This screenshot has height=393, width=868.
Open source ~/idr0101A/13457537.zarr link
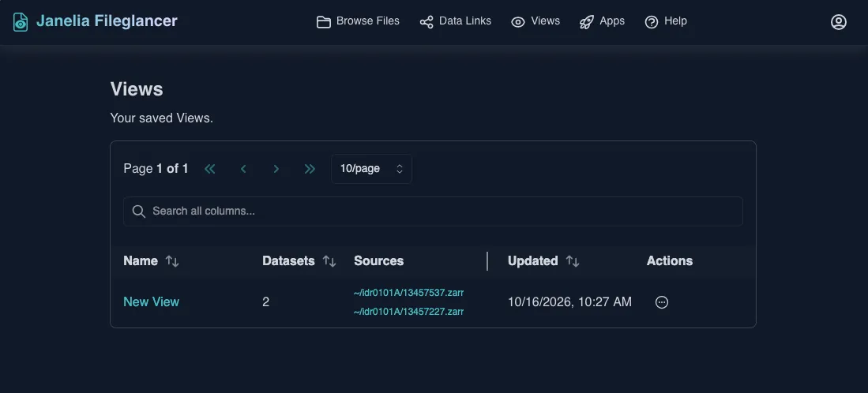[x=408, y=293]
